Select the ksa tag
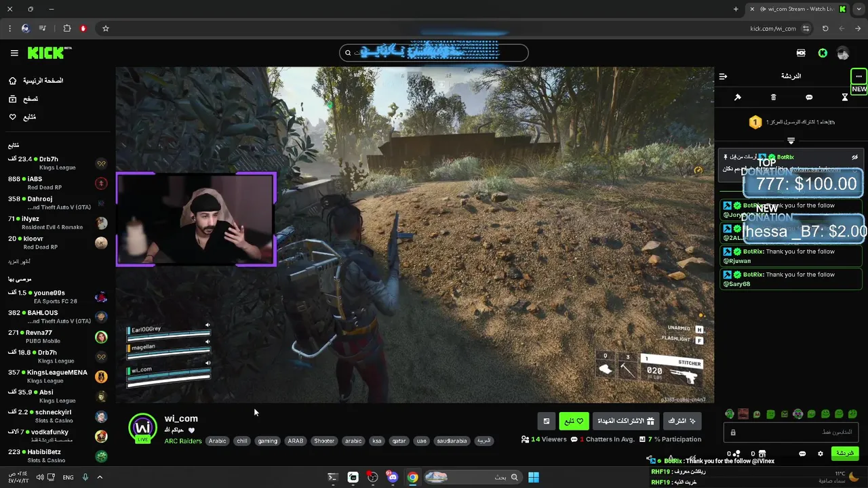 [377, 441]
